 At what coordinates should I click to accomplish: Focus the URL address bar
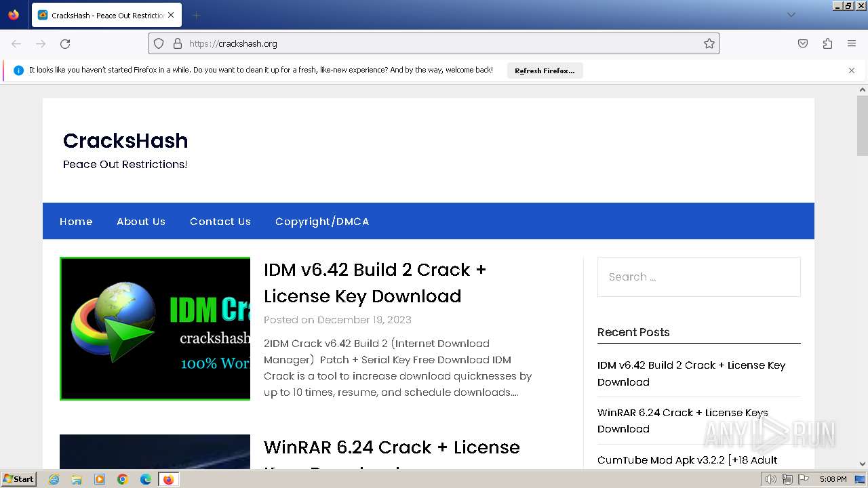[434, 43]
